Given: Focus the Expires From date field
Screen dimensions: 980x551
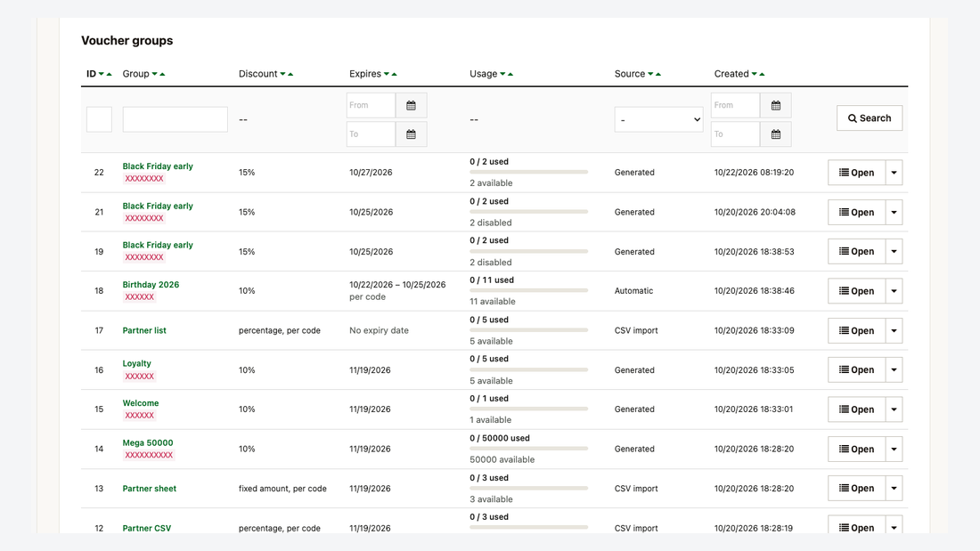Looking at the screenshot, I should click(372, 105).
